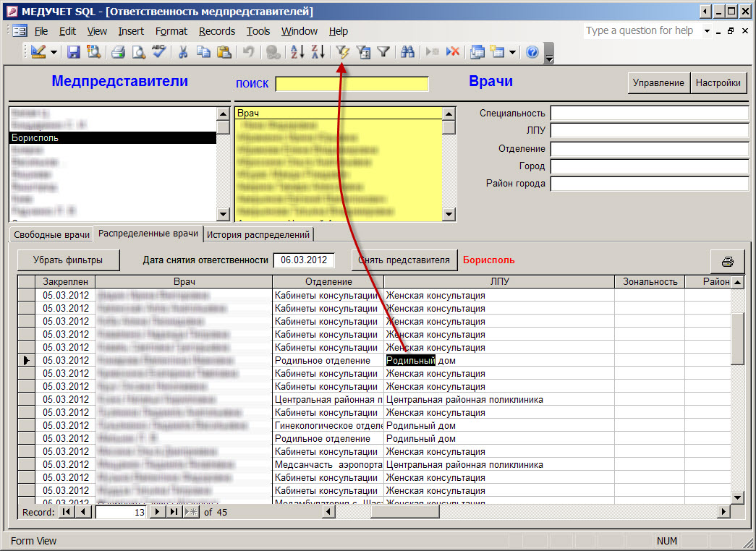Save the form with the floppy icon
This screenshot has width=756, height=551.
[x=73, y=51]
